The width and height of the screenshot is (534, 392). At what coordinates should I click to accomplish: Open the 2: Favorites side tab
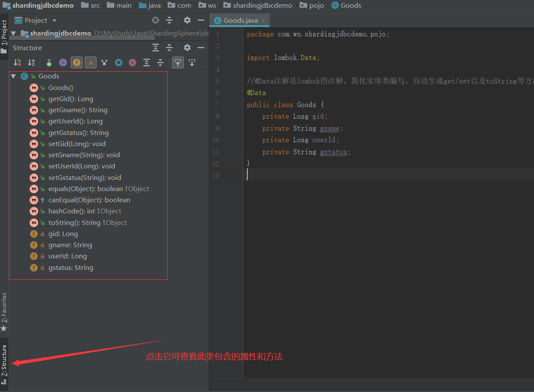coord(4,312)
